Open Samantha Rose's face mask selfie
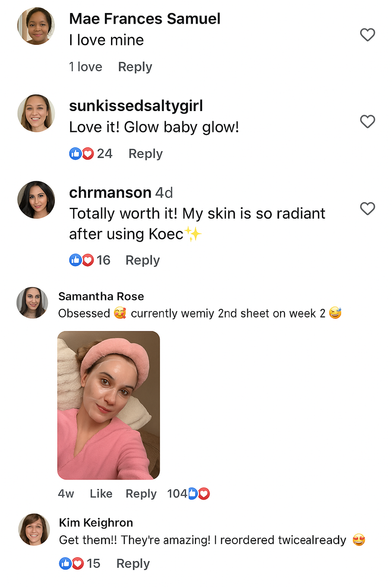The image size is (392, 588). tap(108, 405)
